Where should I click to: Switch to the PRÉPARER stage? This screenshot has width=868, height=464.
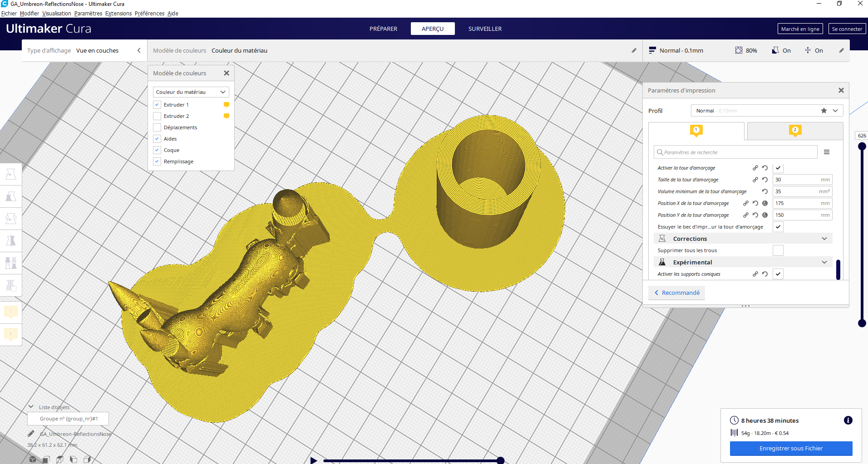click(383, 29)
